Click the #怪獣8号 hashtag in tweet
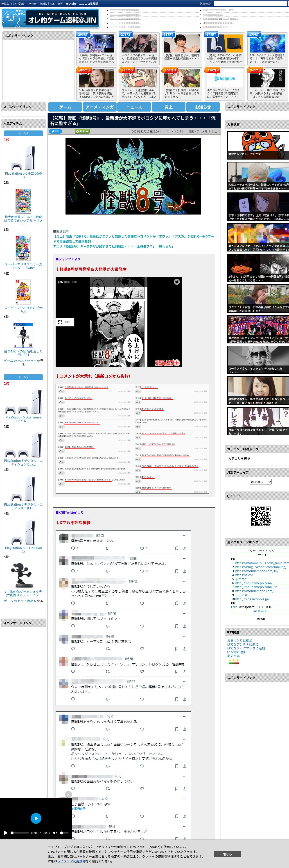289x868 pixels. [78, 809]
